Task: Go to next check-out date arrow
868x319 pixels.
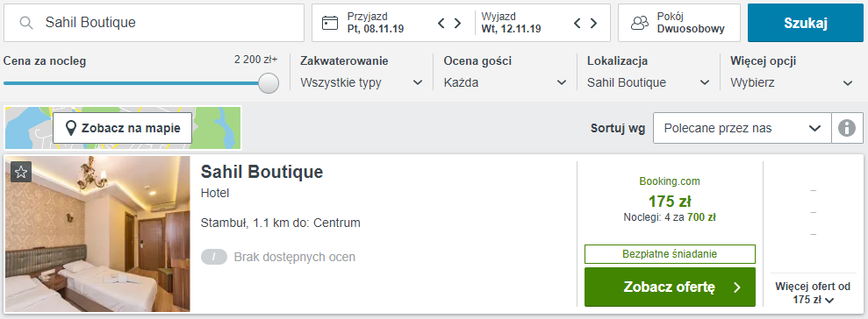Action: 593,23
